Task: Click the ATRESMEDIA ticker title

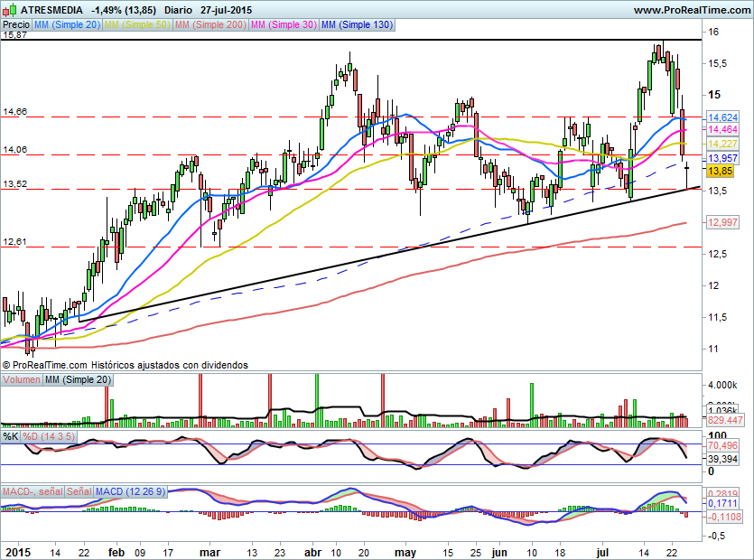Action: [x=51, y=10]
